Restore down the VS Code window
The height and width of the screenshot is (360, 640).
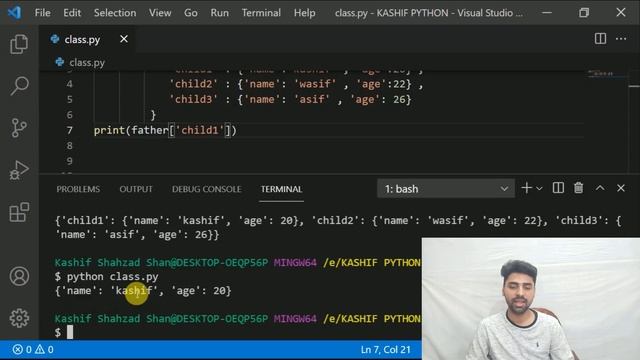[x=584, y=13]
